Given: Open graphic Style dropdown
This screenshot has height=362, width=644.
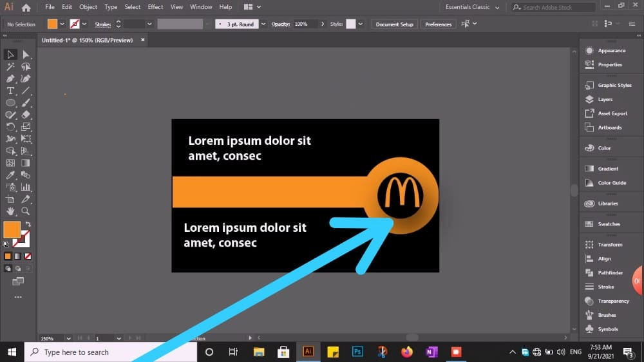Looking at the screenshot, I should (x=360, y=24).
